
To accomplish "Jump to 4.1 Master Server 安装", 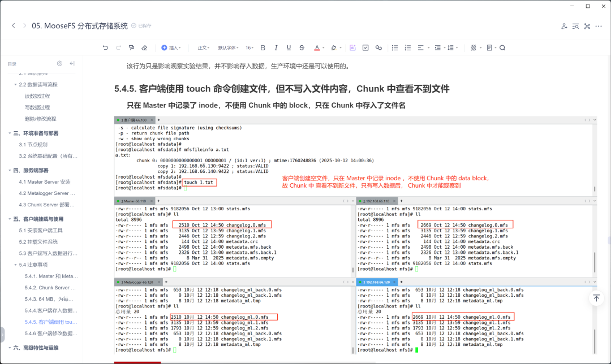I will (45, 182).
